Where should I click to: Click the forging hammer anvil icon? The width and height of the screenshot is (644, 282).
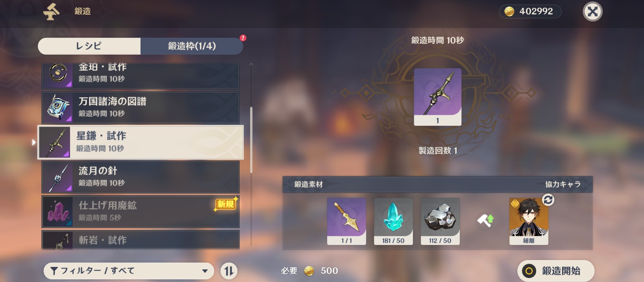click(x=51, y=11)
